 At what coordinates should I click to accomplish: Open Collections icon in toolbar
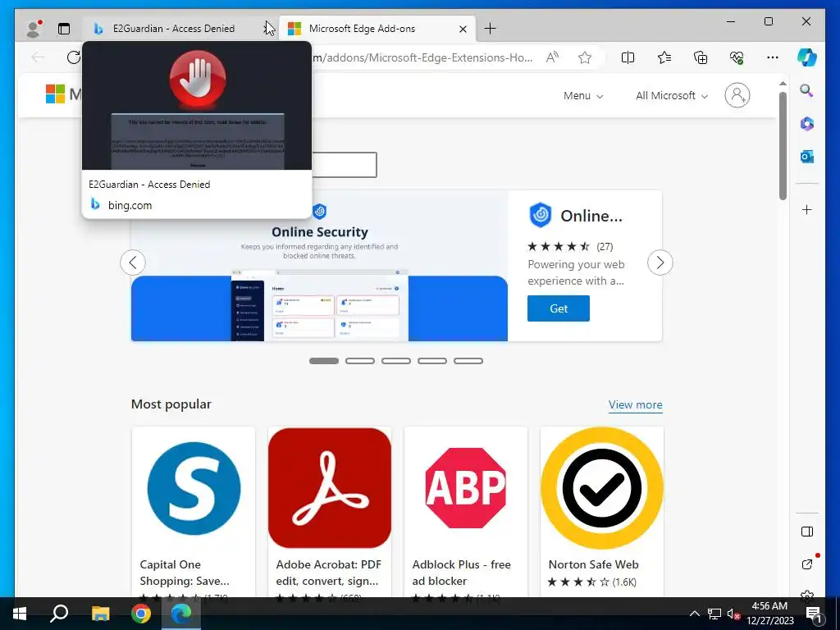pos(701,57)
